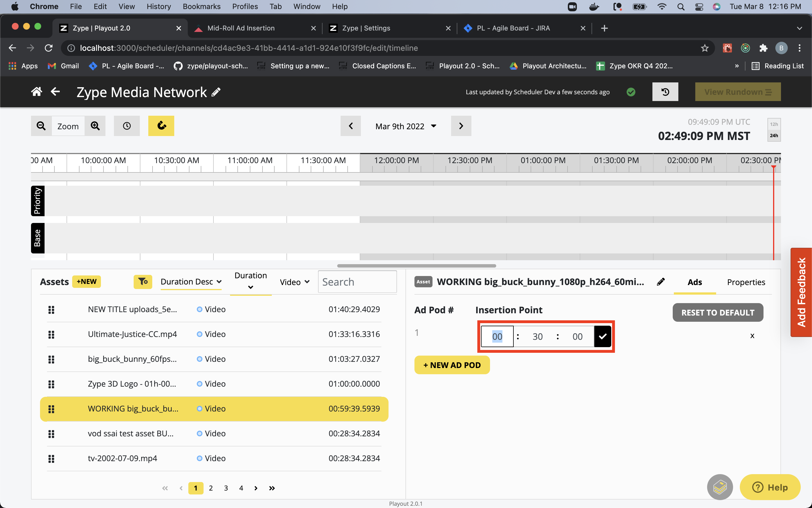Go to assets page 3
Screen dimensions: 812x508
[x=226, y=488]
